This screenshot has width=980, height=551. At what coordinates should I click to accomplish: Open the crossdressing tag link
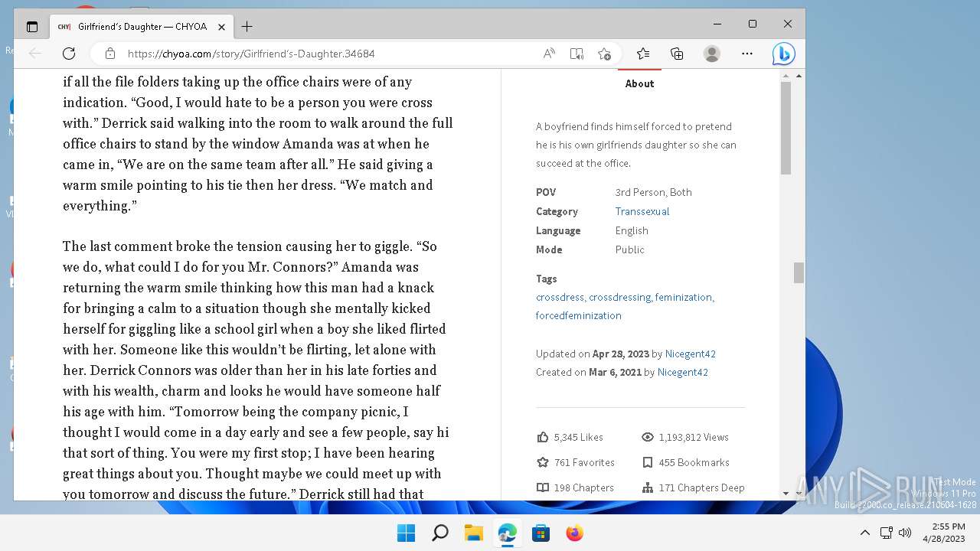click(619, 297)
